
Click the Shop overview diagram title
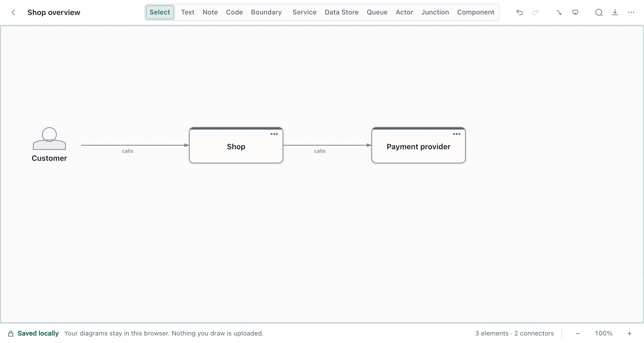54,12
